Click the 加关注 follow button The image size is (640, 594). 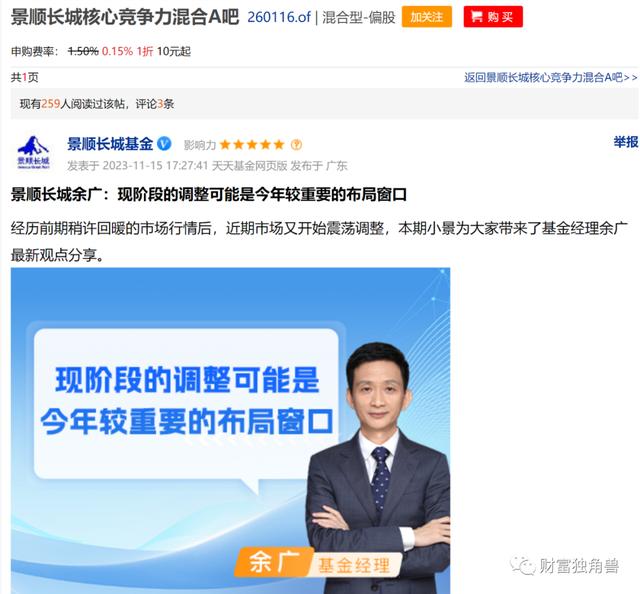click(427, 17)
